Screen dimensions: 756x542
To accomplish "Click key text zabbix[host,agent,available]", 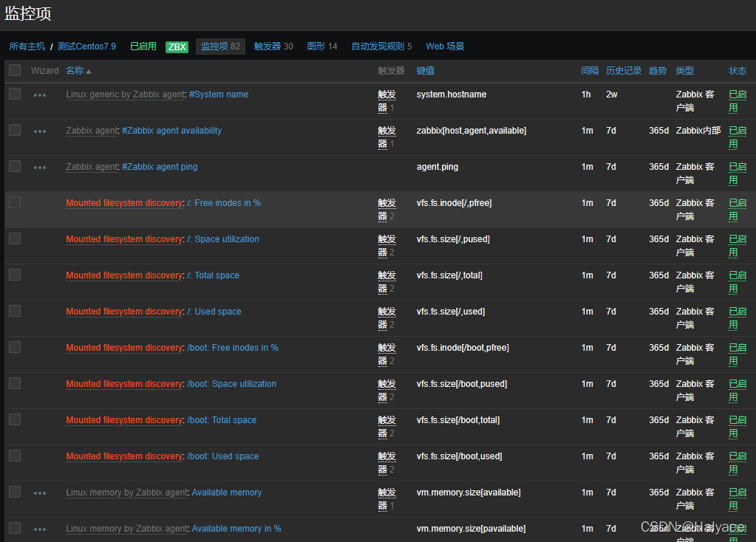I will 471,131.
